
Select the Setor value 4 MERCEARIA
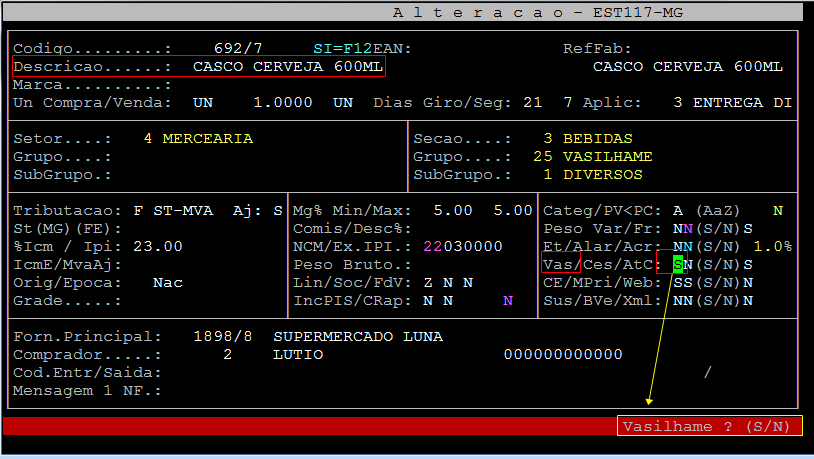coord(198,138)
